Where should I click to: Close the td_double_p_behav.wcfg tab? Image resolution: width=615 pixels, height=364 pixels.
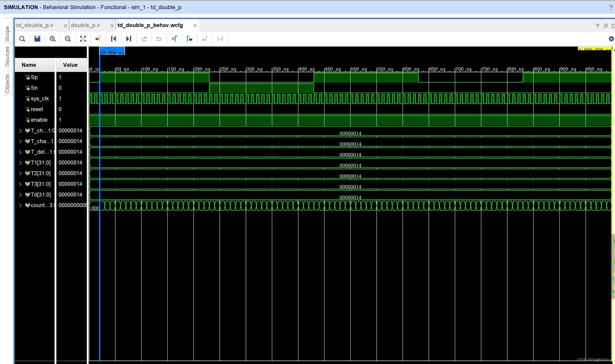point(195,25)
